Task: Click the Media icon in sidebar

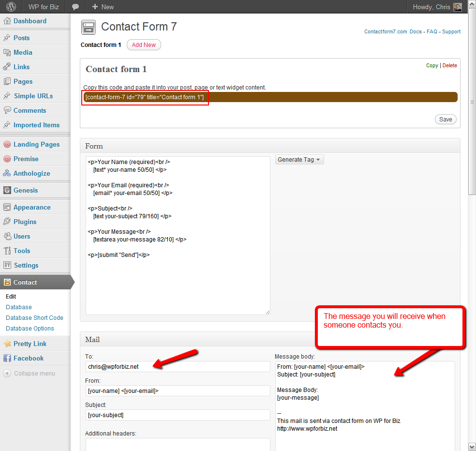Action: click(7, 52)
